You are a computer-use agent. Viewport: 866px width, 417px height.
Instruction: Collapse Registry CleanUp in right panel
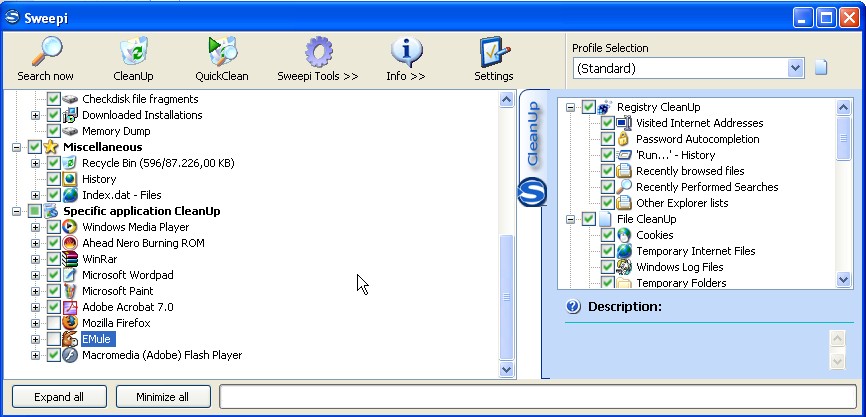571,107
